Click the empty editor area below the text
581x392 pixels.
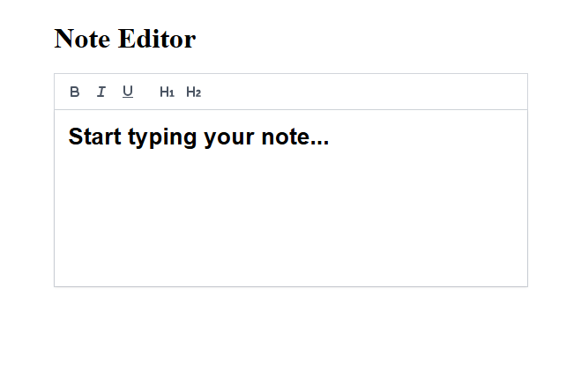click(291, 217)
